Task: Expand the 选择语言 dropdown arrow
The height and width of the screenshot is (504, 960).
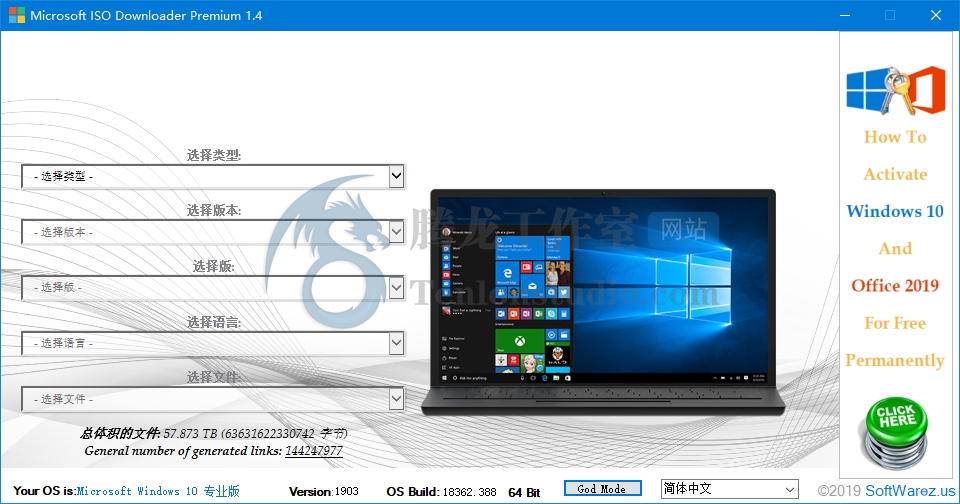Action: click(396, 343)
